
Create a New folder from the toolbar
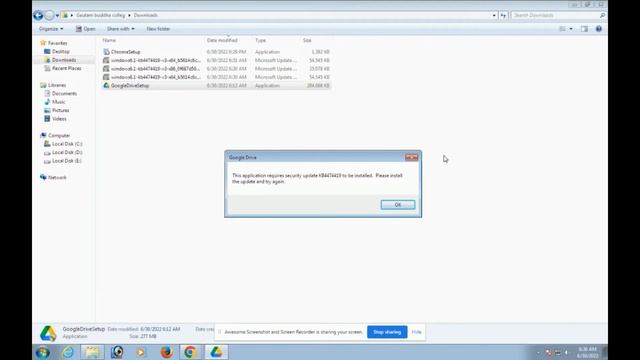(x=158, y=29)
